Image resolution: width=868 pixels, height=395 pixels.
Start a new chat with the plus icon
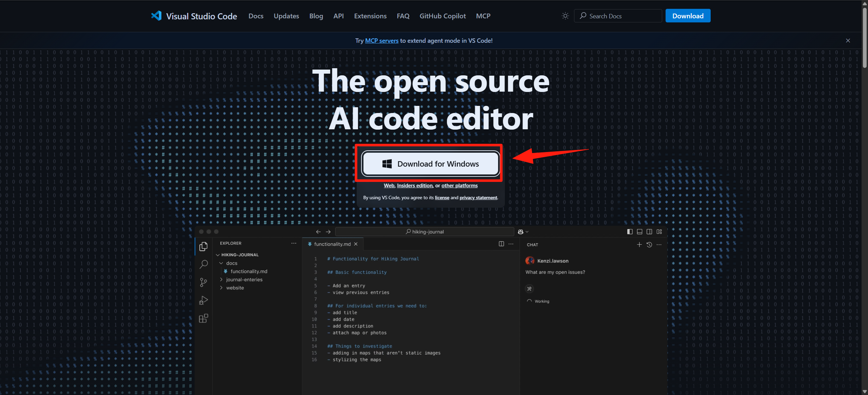click(639, 244)
